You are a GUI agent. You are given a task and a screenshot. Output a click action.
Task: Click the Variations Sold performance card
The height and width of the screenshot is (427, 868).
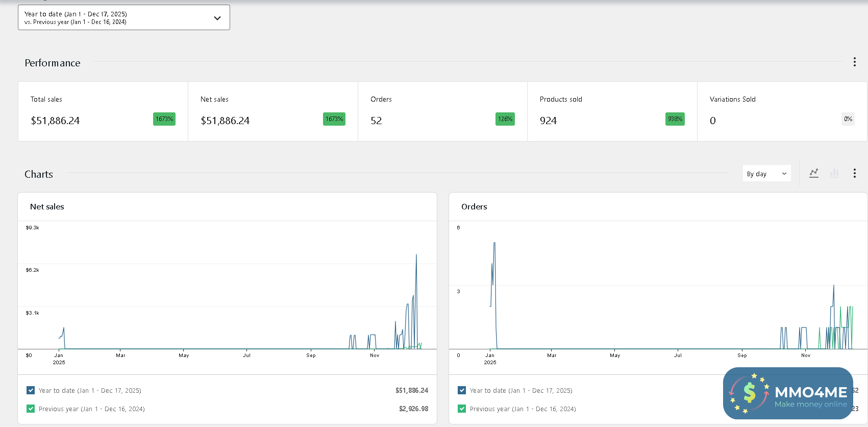tap(782, 111)
